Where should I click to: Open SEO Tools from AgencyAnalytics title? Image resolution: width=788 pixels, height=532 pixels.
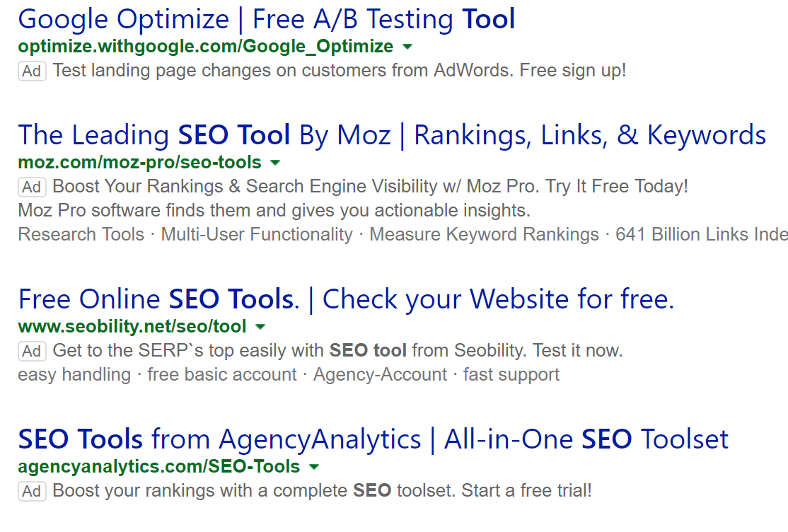pos(373,439)
